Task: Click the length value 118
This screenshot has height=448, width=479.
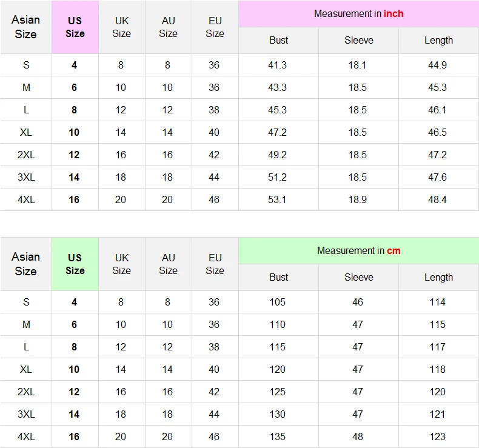Action: click(437, 370)
